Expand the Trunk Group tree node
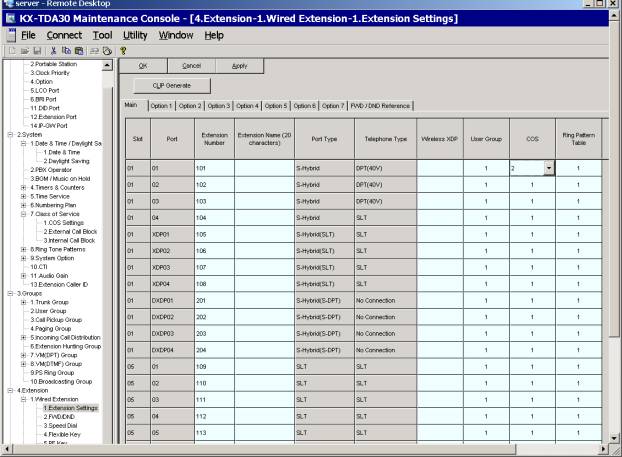This screenshot has width=622, height=457. pos(24,300)
